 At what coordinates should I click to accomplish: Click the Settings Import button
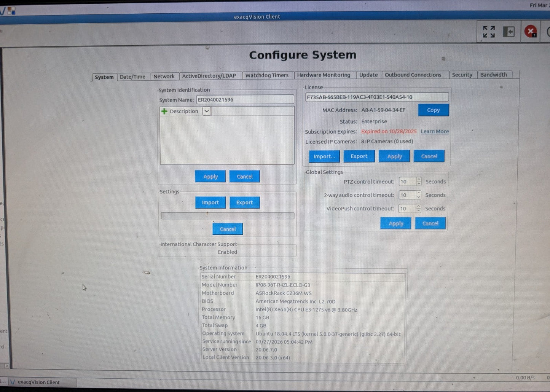pos(210,202)
